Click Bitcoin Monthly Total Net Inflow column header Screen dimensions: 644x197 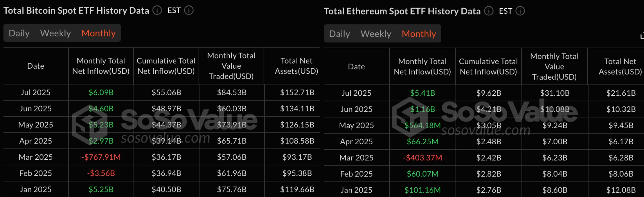point(101,66)
